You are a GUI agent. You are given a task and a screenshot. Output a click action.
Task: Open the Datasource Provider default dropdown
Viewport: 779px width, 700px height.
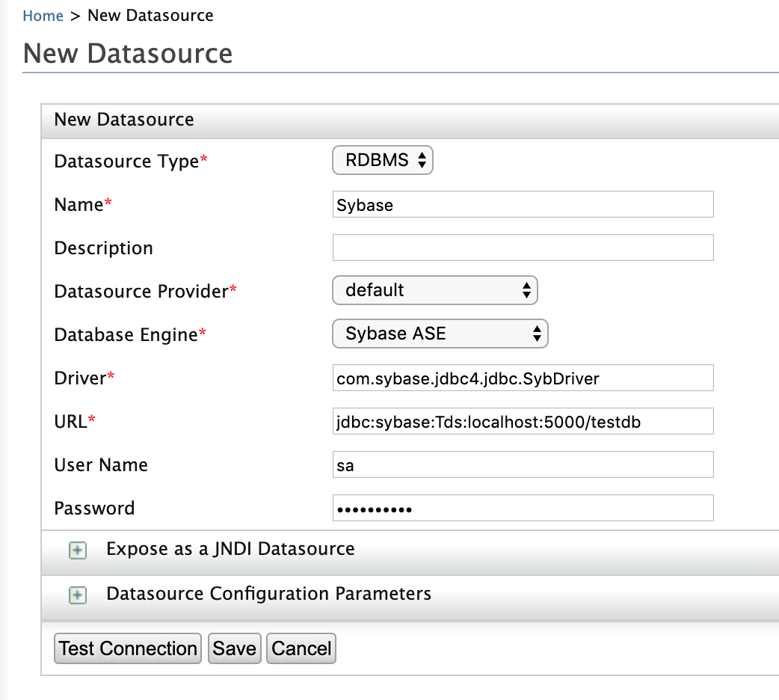point(434,290)
